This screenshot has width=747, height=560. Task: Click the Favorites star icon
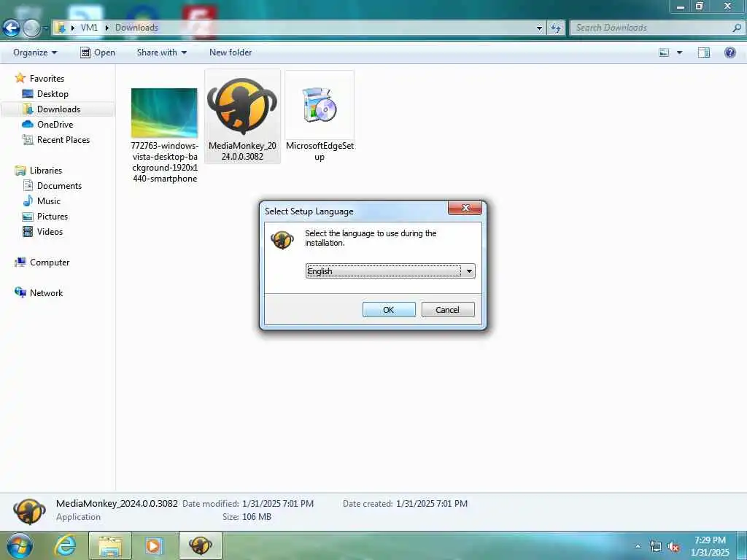[20, 77]
